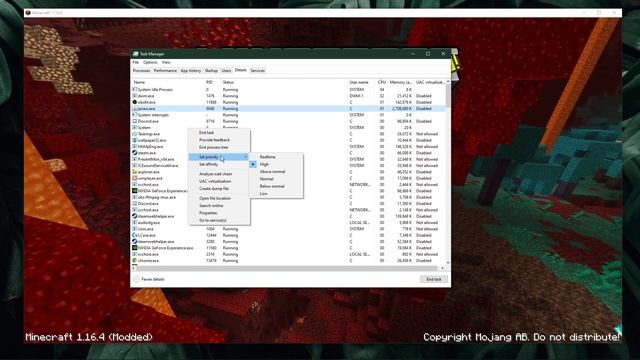Click the audiodg.exe icon
The height and width of the screenshot is (360, 640).
135,222
